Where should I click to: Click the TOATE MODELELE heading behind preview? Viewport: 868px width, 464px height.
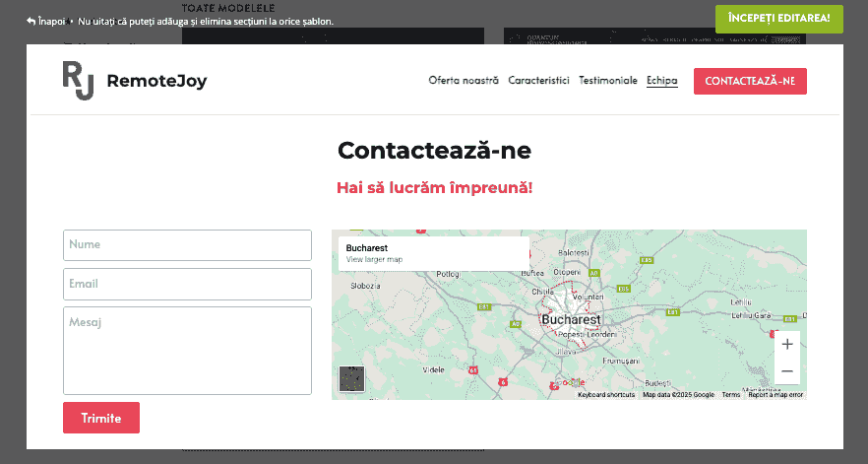[228, 8]
